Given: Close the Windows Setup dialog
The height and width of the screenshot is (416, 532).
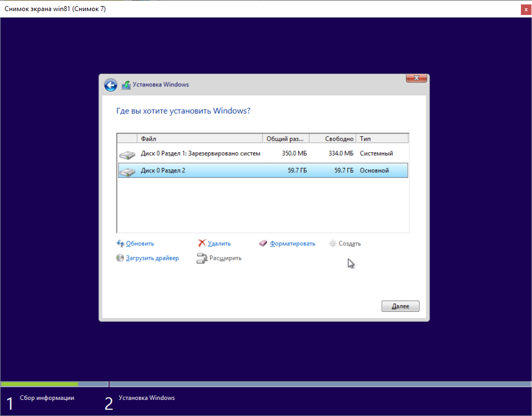Looking at the screenshot, I should point(416,78).
